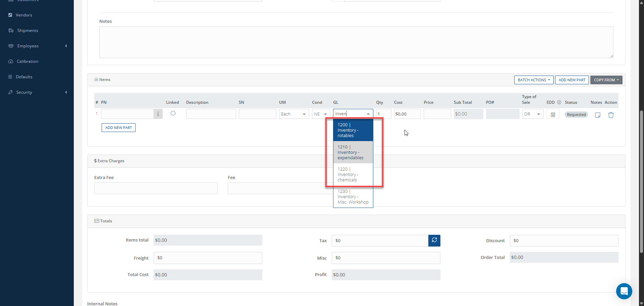Select 1210 Inventory - expendables option
The height and width of the screenshot is (306, 644).
[353, 152]
